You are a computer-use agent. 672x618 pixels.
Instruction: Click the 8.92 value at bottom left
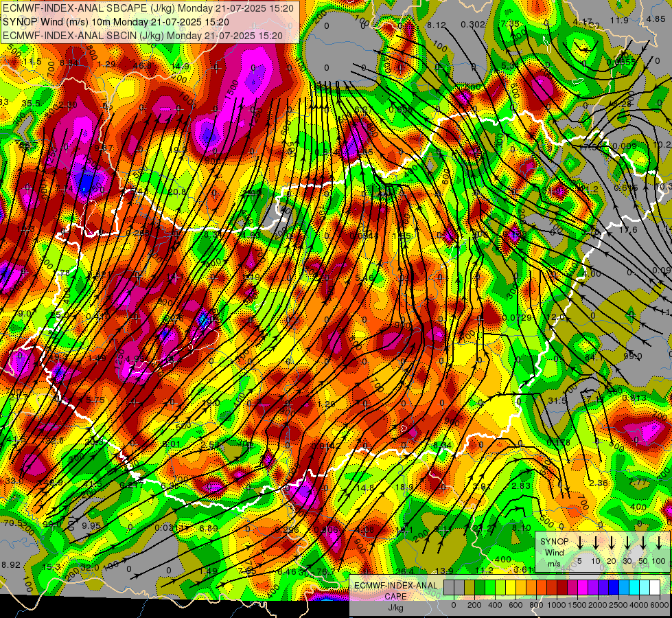click(x=11, y=565)
